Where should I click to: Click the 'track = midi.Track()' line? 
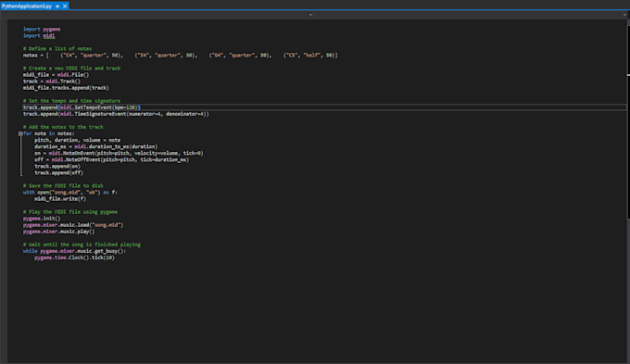(52, 82)
